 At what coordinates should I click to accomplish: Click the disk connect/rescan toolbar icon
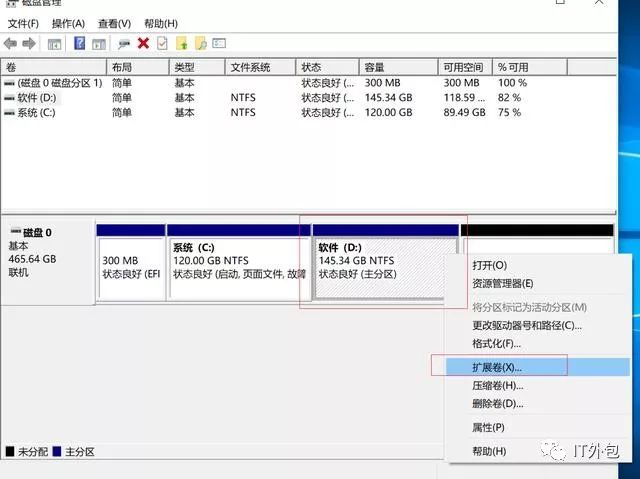[124, 44]
